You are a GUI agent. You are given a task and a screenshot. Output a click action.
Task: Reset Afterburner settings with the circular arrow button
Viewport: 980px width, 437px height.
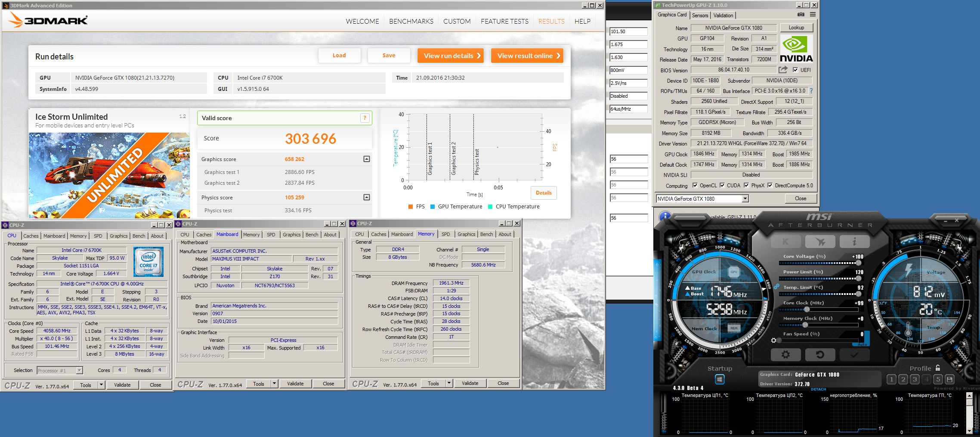click(x=820, y=354)
